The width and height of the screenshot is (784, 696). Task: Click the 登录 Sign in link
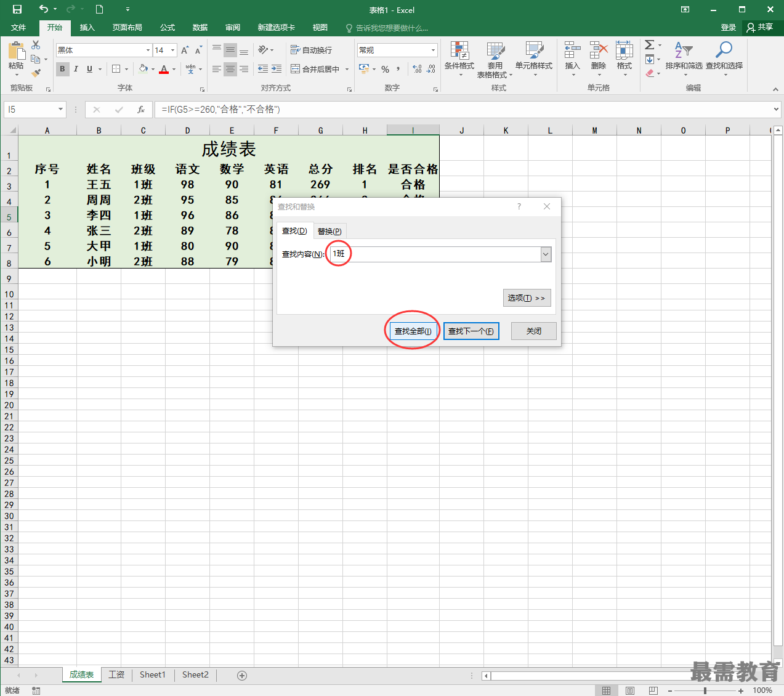tap(729, 28)
